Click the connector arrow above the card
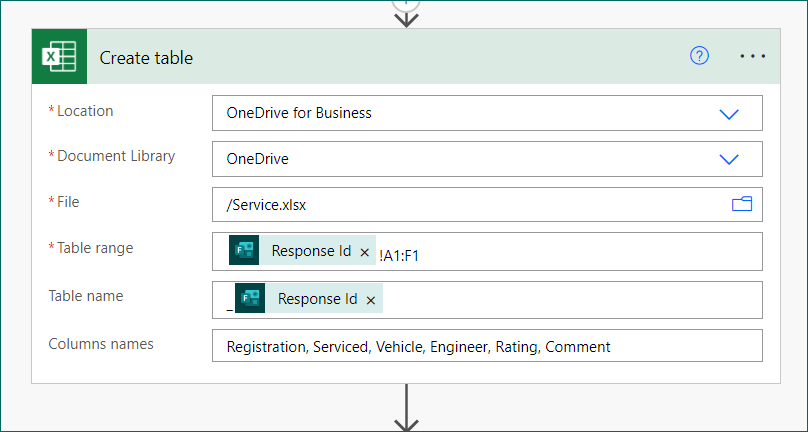 tap(406, 12)
